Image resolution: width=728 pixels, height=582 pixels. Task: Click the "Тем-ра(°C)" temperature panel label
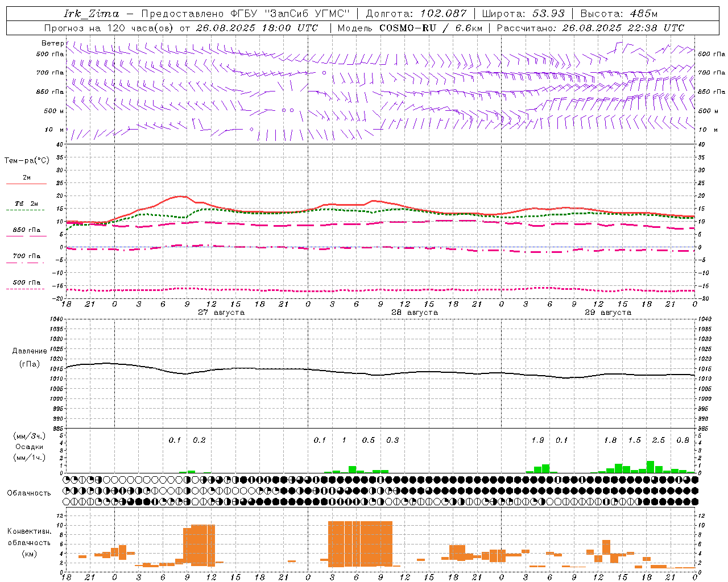click(27, 161)
